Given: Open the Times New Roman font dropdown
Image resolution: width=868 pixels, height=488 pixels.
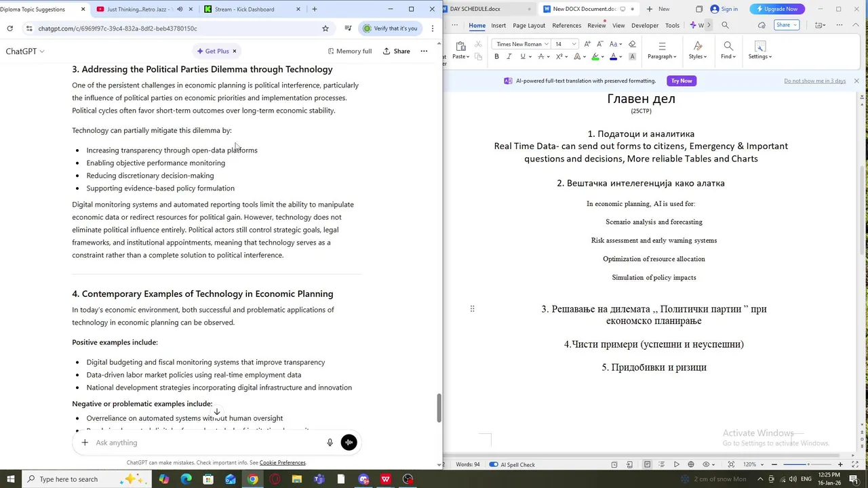Looking at the screenshot, I should 546,44.
